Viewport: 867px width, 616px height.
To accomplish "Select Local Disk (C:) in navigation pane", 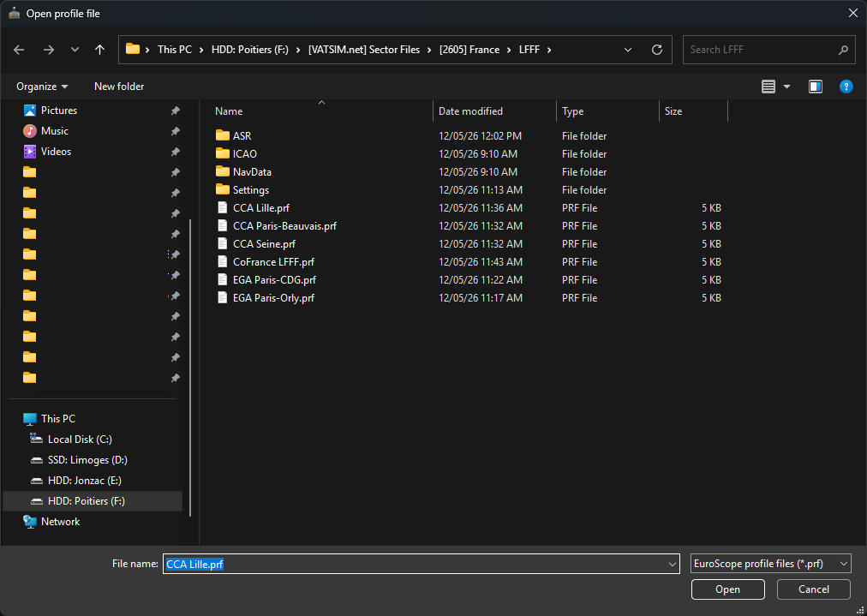I will click(x=80, y=440).
